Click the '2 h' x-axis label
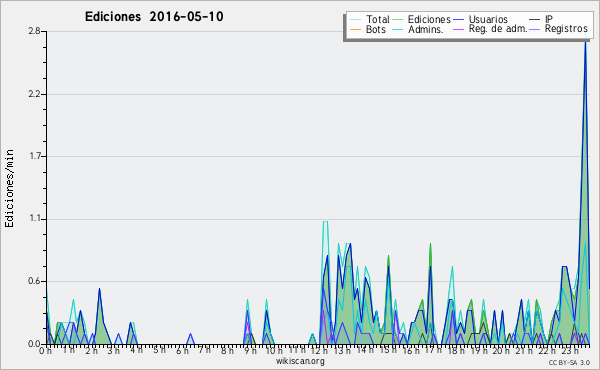600x370 pixels. click(x=91, y=351)
